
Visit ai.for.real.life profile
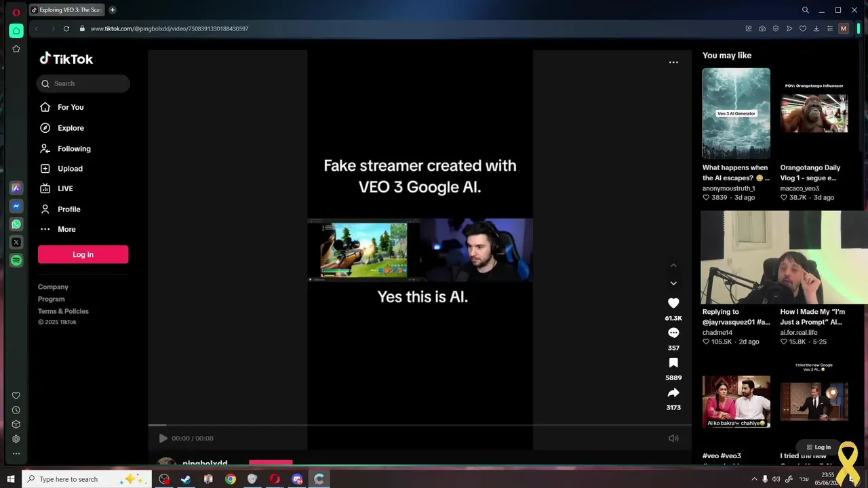pyautogui.click(x=799, y=333)
